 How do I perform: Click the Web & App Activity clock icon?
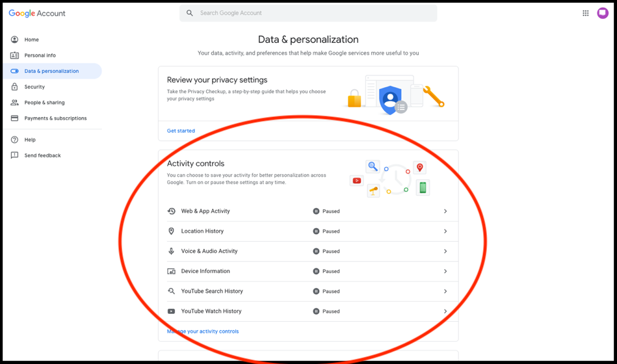[x=171, y=211]
